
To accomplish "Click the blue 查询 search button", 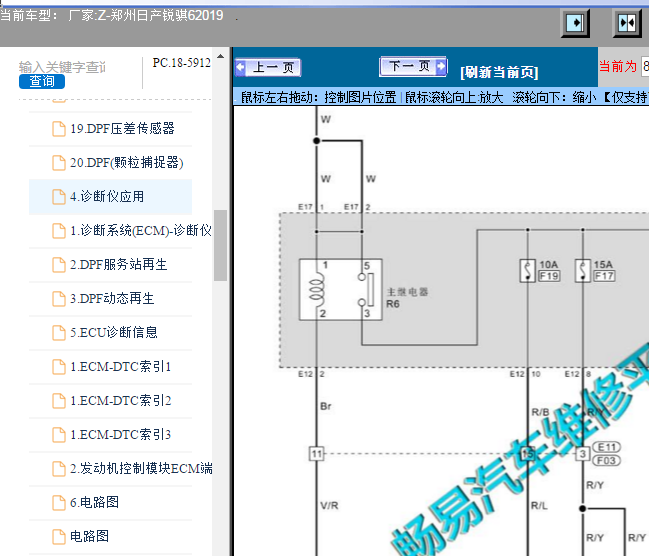I will (x=42, y=81).
